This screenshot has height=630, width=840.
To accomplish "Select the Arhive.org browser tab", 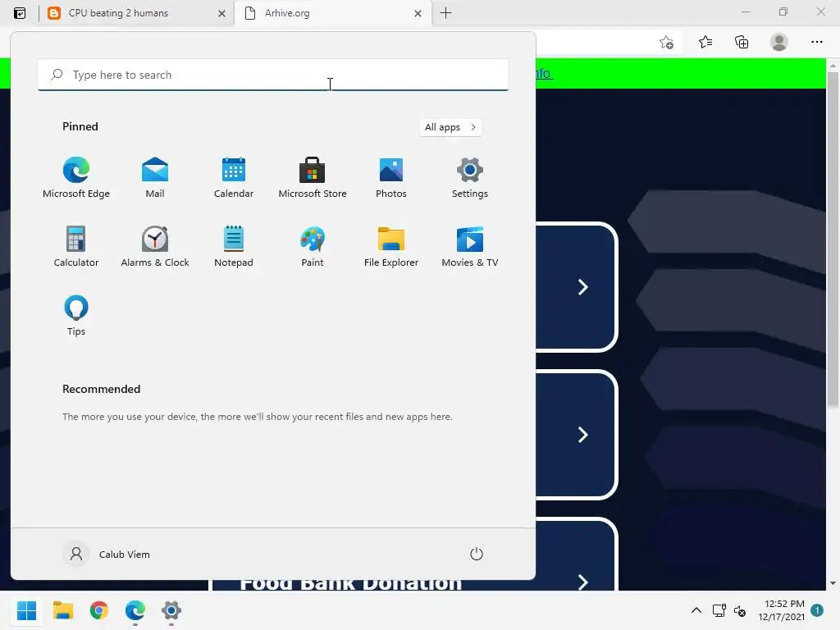I will tap(332, 13).
